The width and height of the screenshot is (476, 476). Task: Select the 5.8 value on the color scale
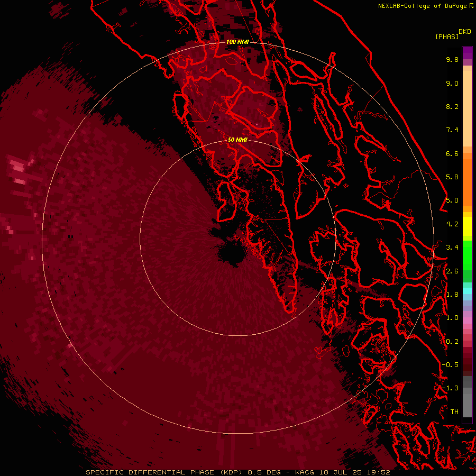pyautogui.click(x=452, y=177)
